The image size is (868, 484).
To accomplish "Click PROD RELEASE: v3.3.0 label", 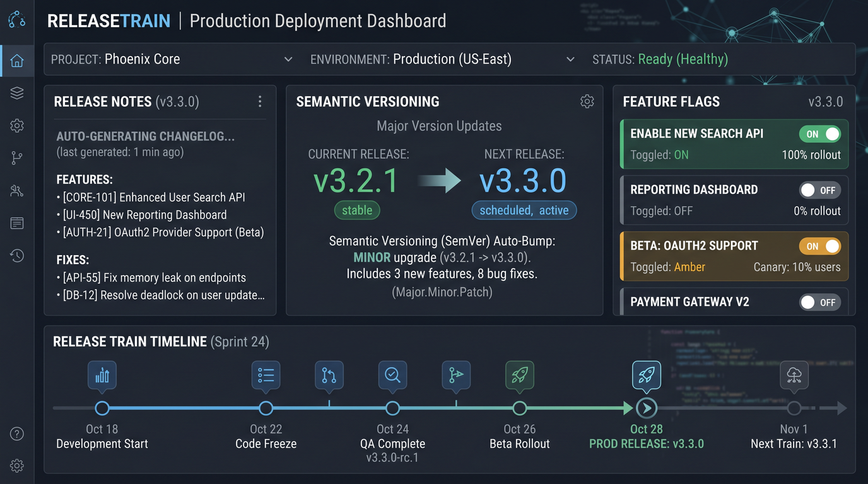I will click(647, 444).
